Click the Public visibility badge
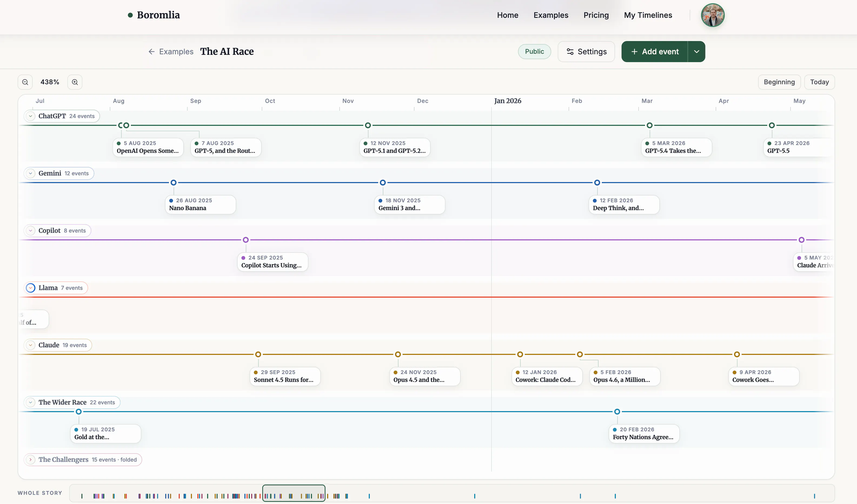 coord(534,51)
